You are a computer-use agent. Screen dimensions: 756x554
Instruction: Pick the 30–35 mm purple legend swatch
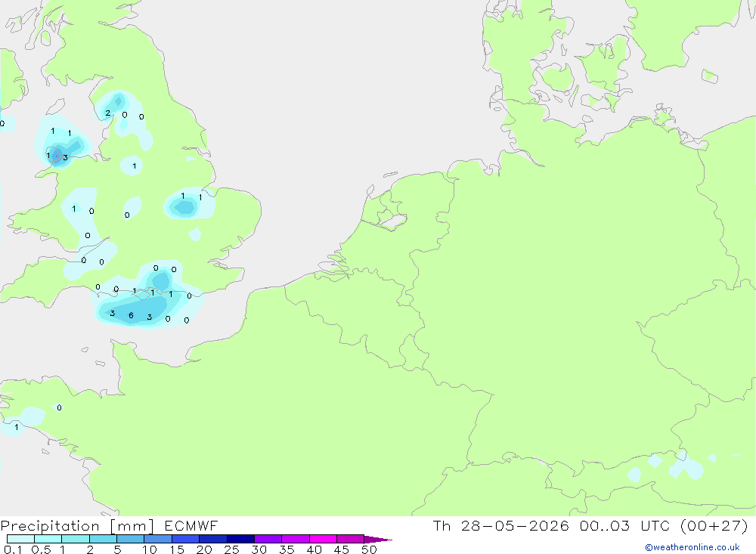(x=268, y=539)
